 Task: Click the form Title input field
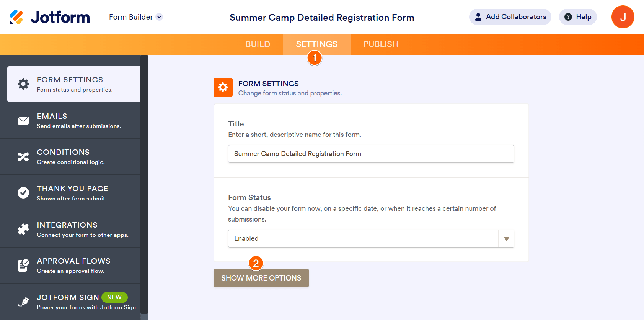tap(371, 154)
